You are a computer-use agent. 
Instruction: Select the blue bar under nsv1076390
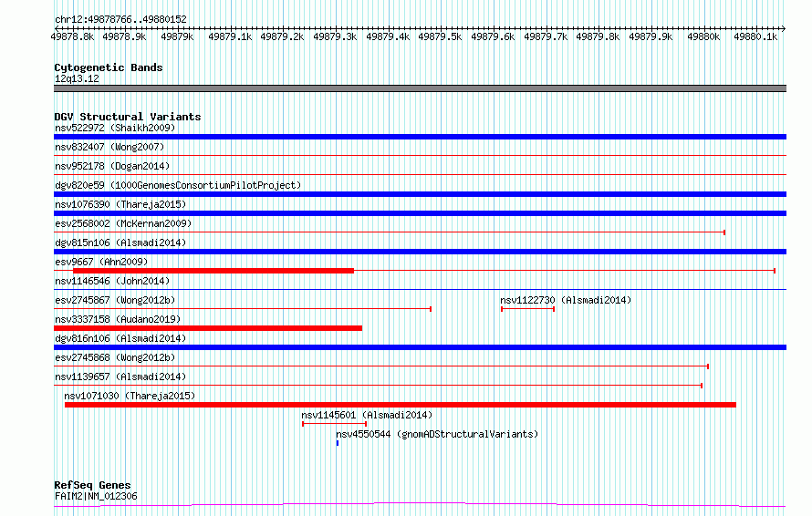[x=420, y=213]
